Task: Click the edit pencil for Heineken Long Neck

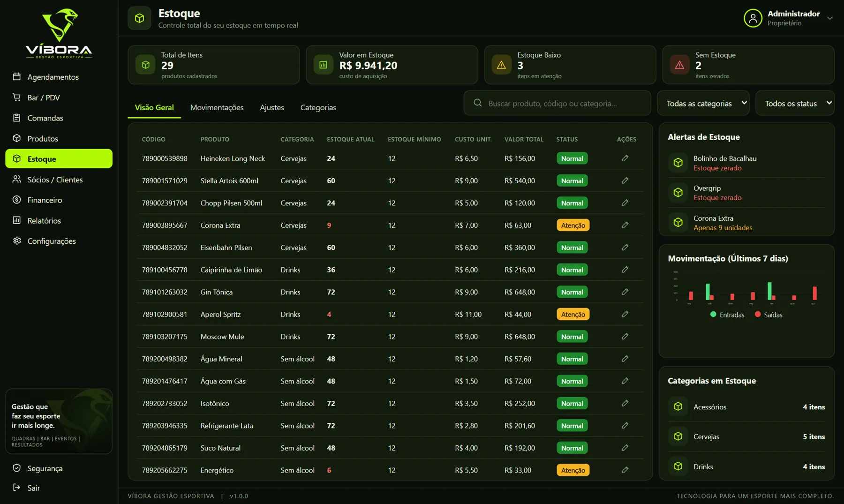Action: [625, 158]
